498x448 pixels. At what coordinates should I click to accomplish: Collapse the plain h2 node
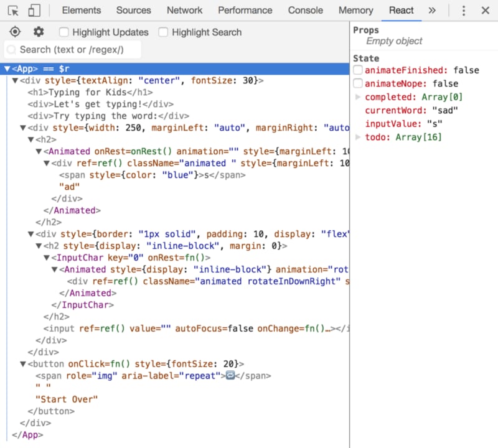(31, 139)
